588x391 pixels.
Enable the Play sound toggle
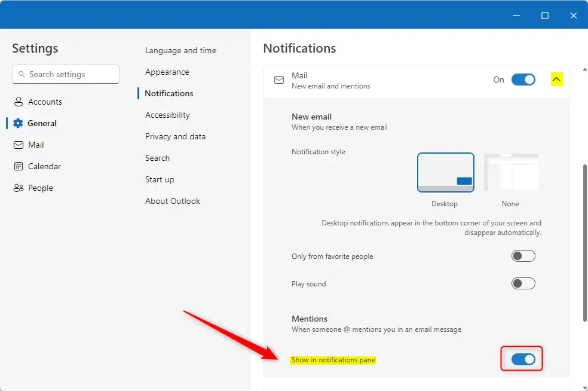click(x=523, y=283)
